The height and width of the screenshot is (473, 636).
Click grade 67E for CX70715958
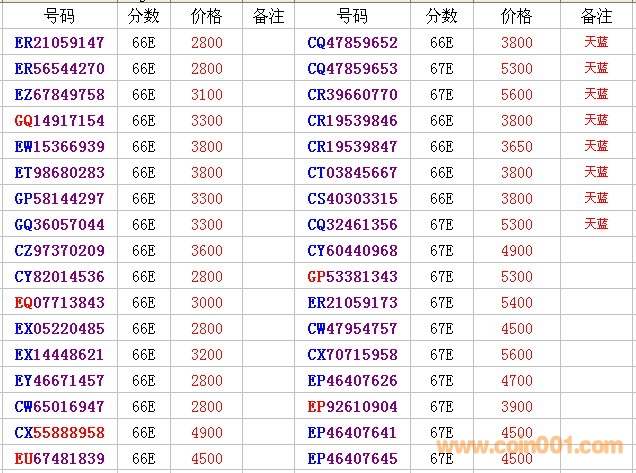tap(441, 355)
